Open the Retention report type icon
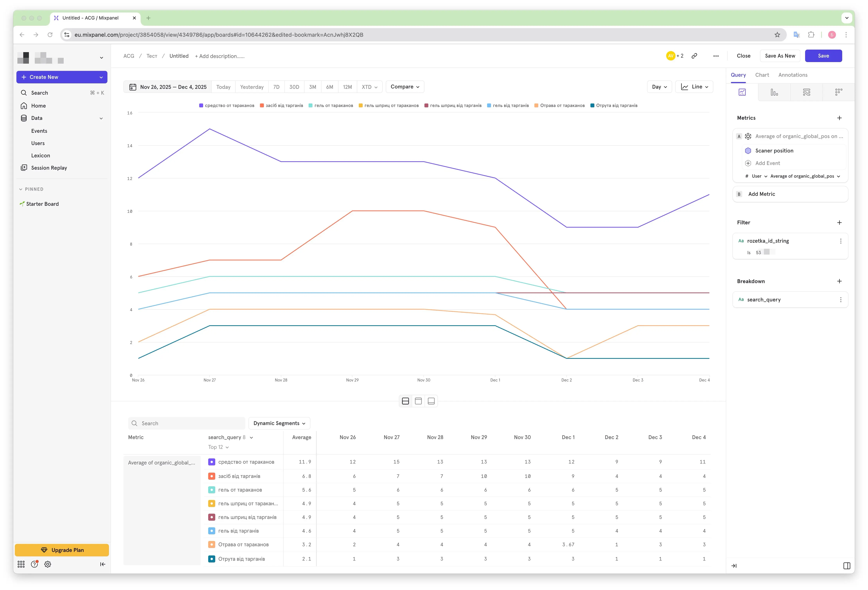Screen dimensions: 868x590 click(839, 92)
